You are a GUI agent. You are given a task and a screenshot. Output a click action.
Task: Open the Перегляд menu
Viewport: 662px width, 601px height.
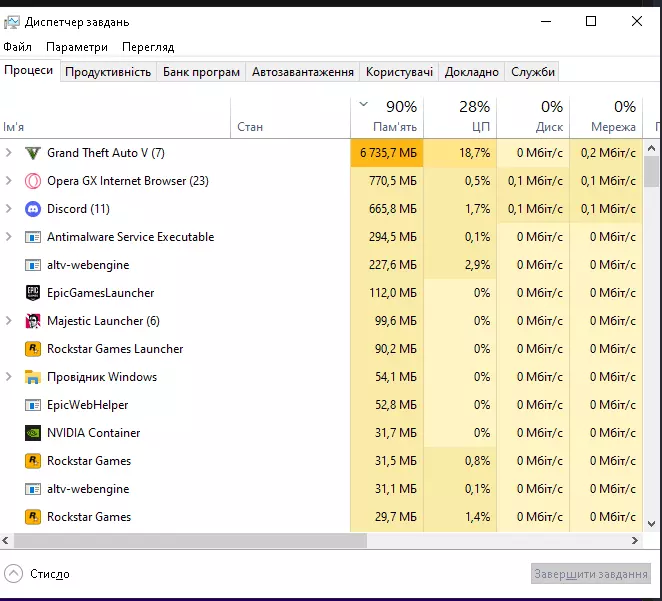148,47
